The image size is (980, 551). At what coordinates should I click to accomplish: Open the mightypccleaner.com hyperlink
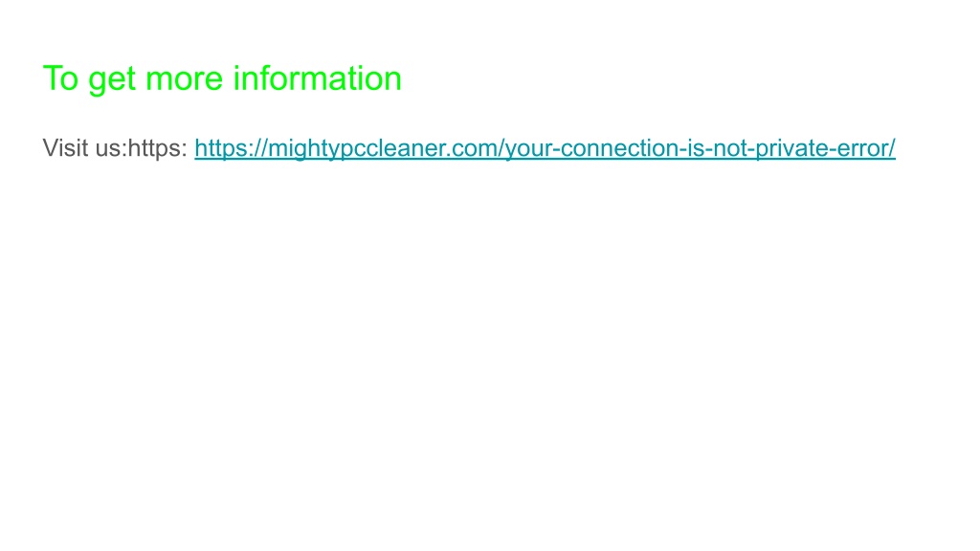[545, 148]
